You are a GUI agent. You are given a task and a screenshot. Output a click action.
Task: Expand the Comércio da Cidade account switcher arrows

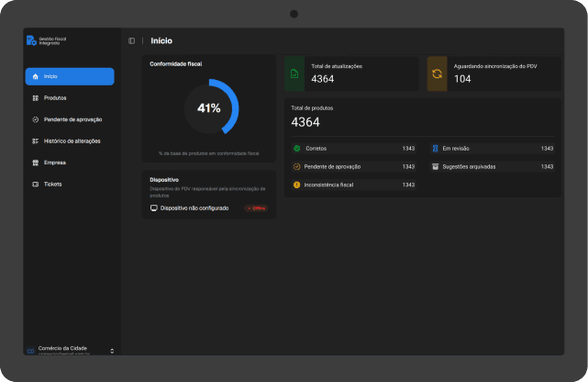[x=112, y=351]
